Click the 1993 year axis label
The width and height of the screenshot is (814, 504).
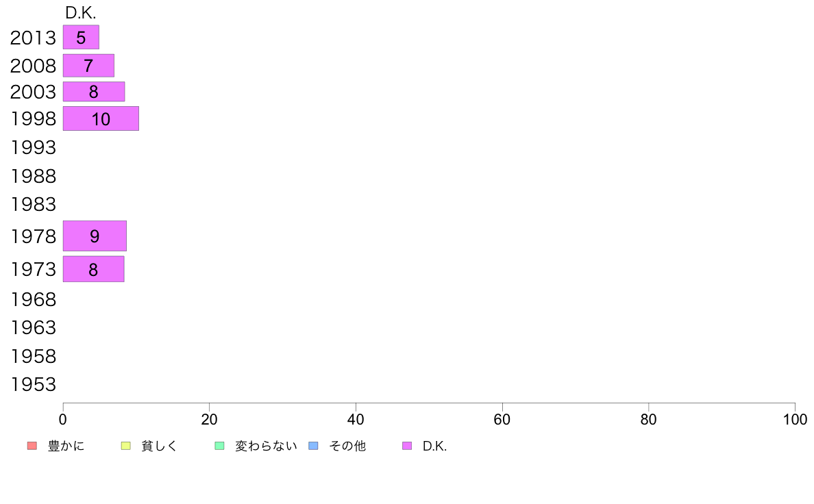pyautogui.click(x=33, y=147)
